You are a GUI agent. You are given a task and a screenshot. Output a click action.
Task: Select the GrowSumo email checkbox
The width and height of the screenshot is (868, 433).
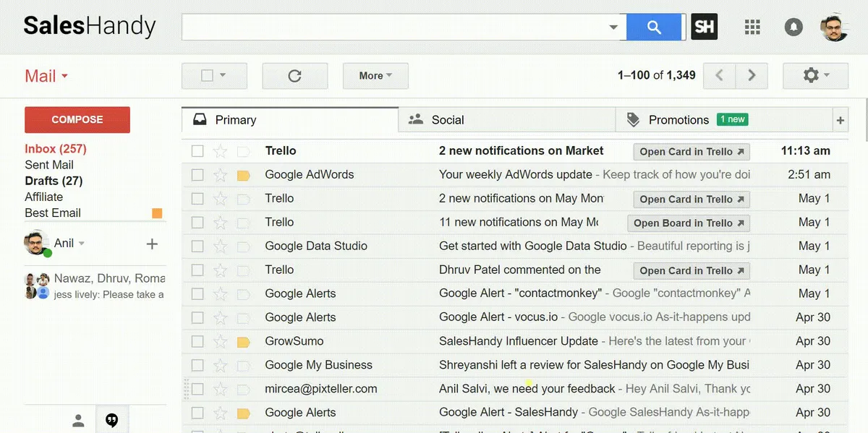[197, 342]
